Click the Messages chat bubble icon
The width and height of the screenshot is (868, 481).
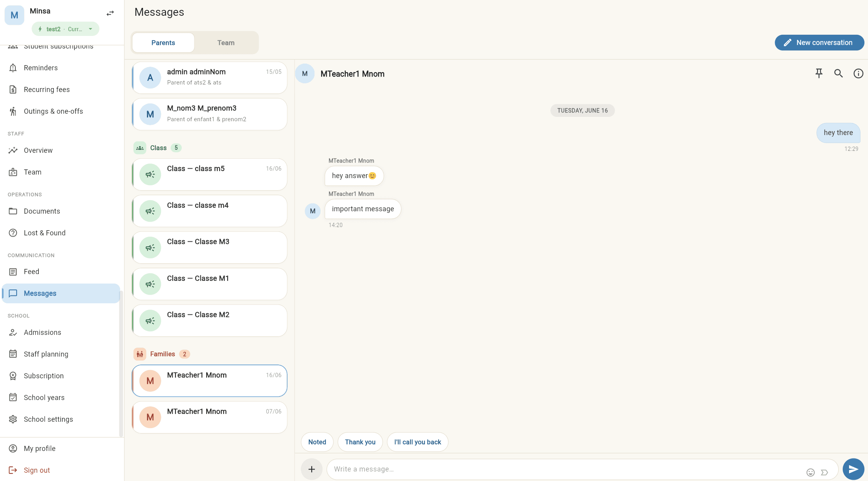pyautogui.click(x=13, y=293)
